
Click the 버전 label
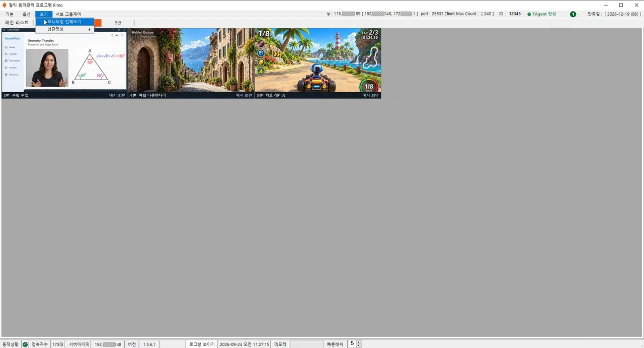(132, 344)
